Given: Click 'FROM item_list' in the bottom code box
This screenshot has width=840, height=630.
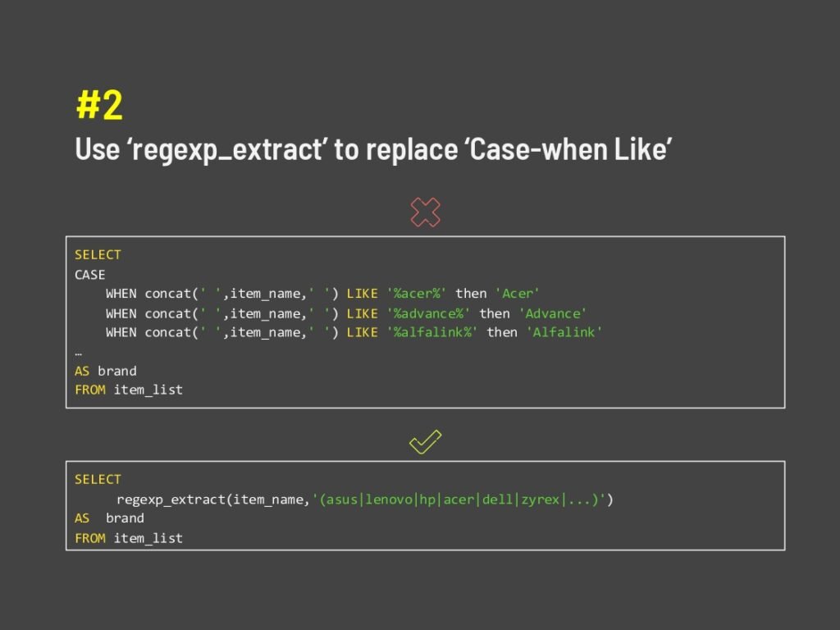Looking at the screenshot, I should pos(129,538).
